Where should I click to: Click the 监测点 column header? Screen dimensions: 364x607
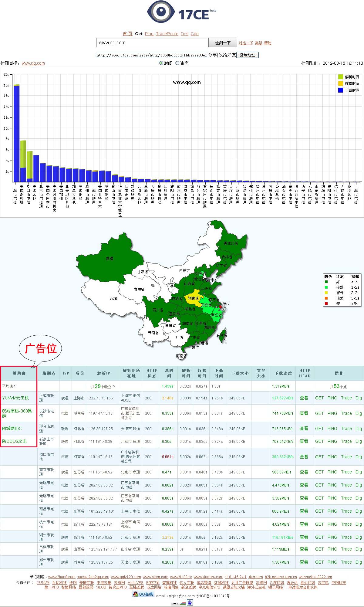point(49,373)
